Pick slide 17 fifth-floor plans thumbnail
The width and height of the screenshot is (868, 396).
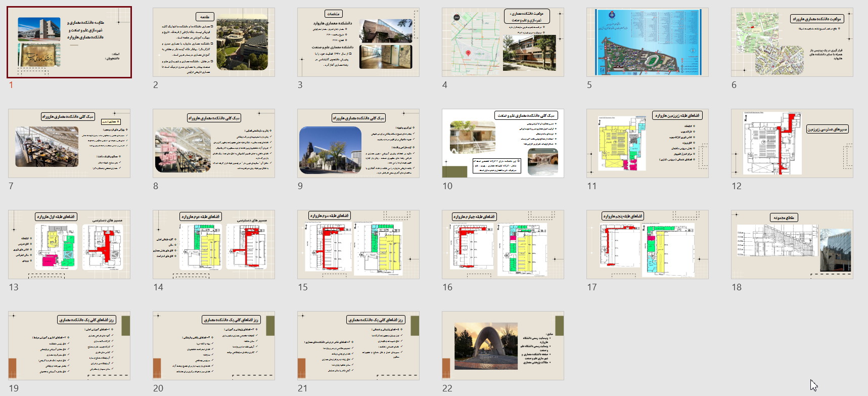tap(648, 245)
